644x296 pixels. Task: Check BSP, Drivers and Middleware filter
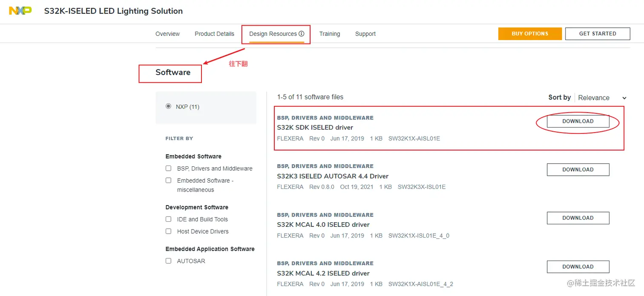[x=168, y=168]
